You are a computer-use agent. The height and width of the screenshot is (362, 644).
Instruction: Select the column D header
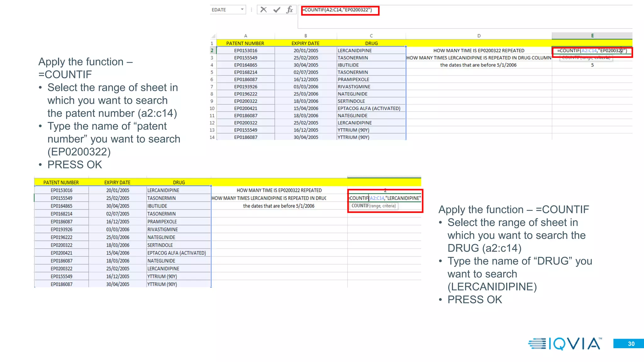479,36
